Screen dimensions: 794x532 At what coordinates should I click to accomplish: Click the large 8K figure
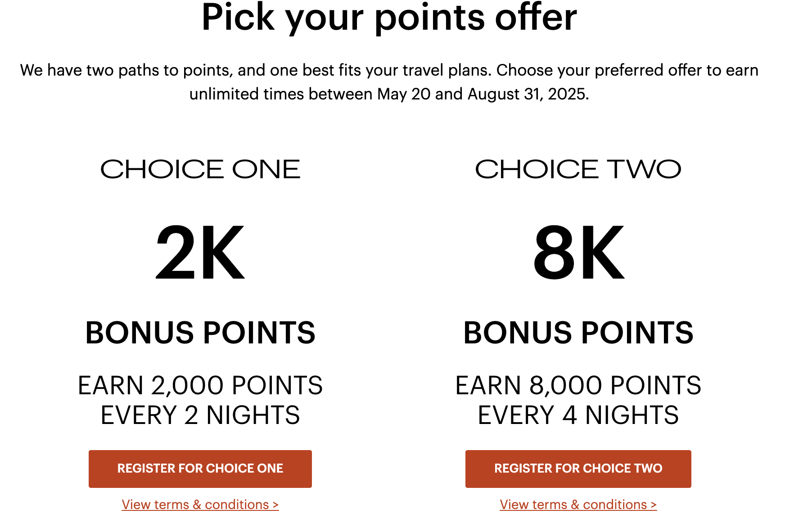tap(579, 252)
